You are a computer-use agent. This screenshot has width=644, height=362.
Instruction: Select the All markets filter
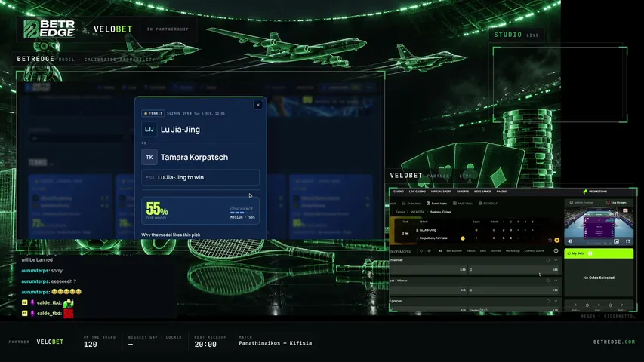pyautogui.click(x=440, y=251)
